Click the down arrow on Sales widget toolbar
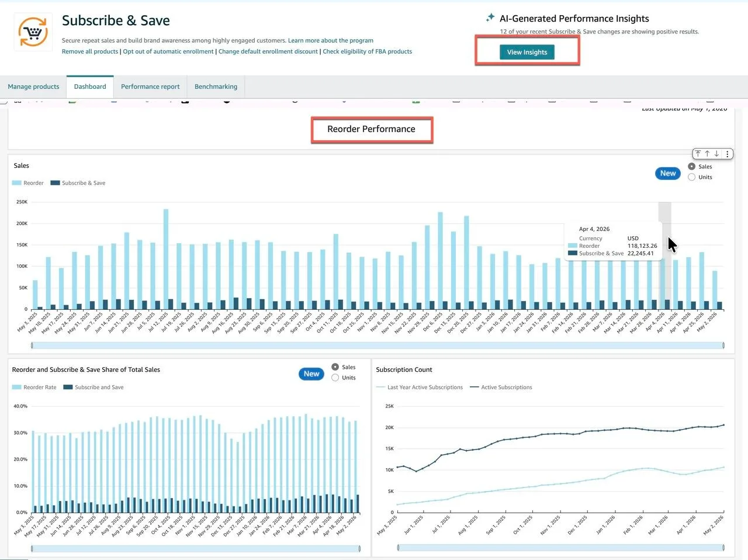Image resolution: width=748 pixels, height=560 pixels. coord(716,154)
